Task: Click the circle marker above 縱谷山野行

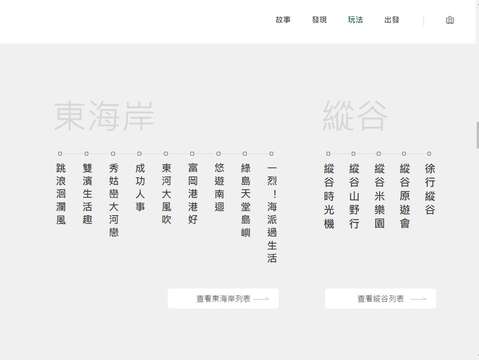Action: click(353, 154)
